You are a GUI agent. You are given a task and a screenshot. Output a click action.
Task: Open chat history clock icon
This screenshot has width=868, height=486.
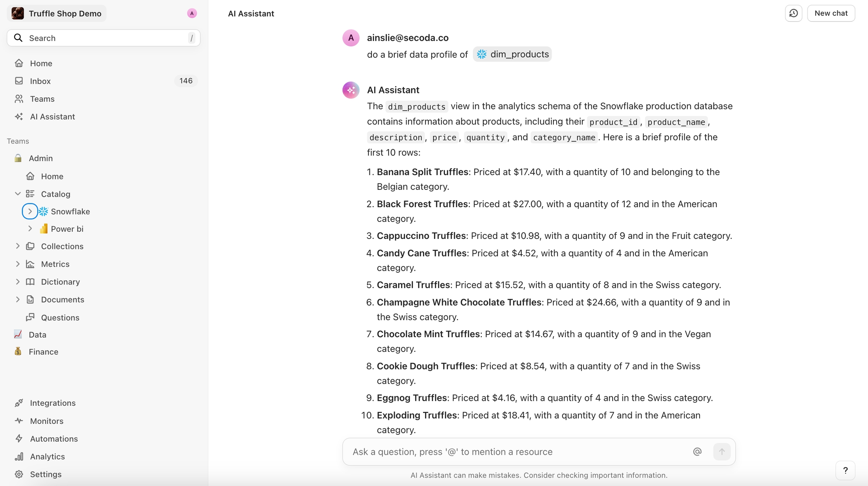tap(793, 14)
